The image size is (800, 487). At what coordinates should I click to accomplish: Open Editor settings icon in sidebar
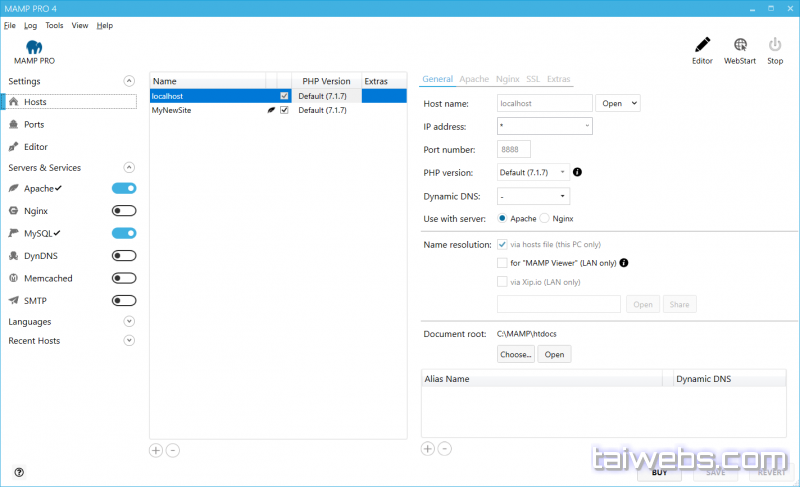(14, 147)
